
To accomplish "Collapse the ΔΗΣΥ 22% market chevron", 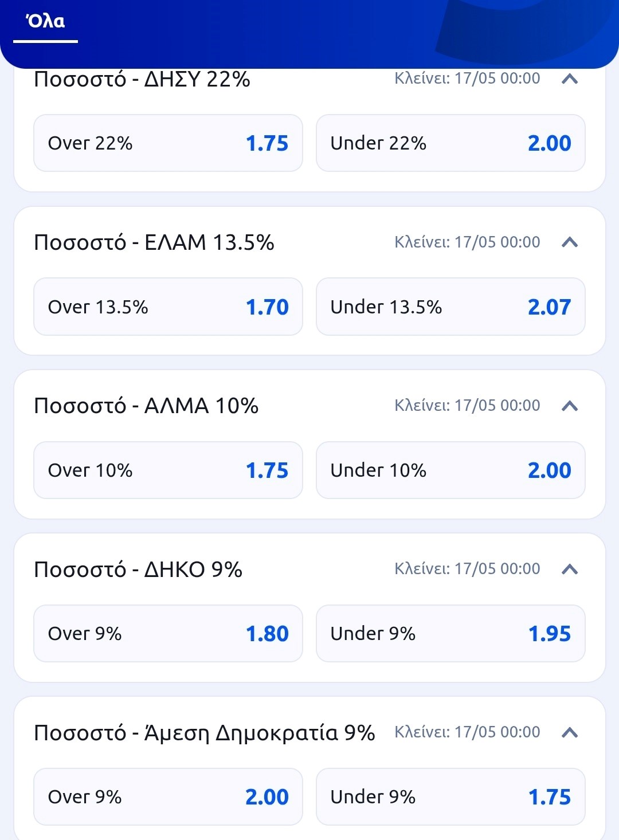I will 569,79.
